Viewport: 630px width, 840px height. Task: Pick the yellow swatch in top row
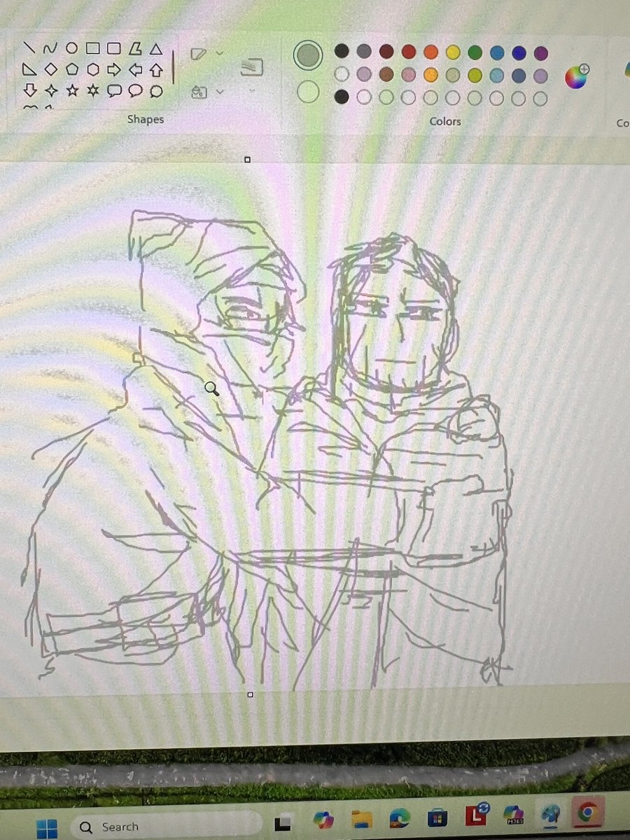click(x=453, y=52)
